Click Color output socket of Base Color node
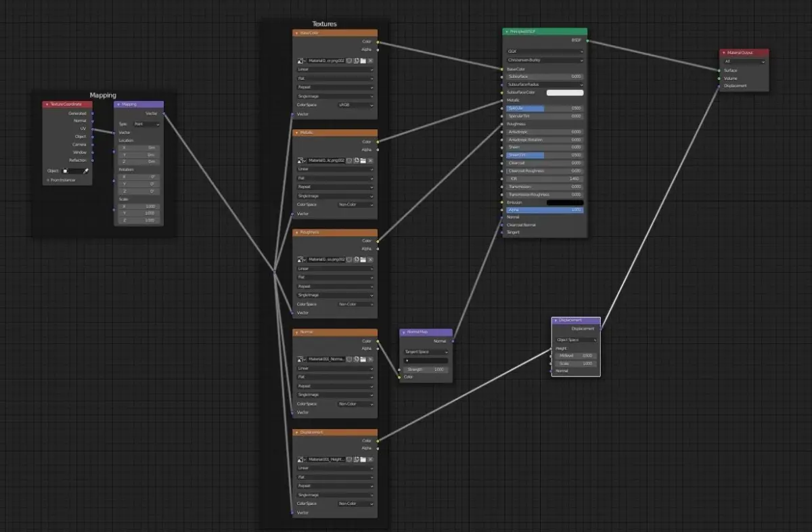Screen dimensions: 812x532 [378, 42]
